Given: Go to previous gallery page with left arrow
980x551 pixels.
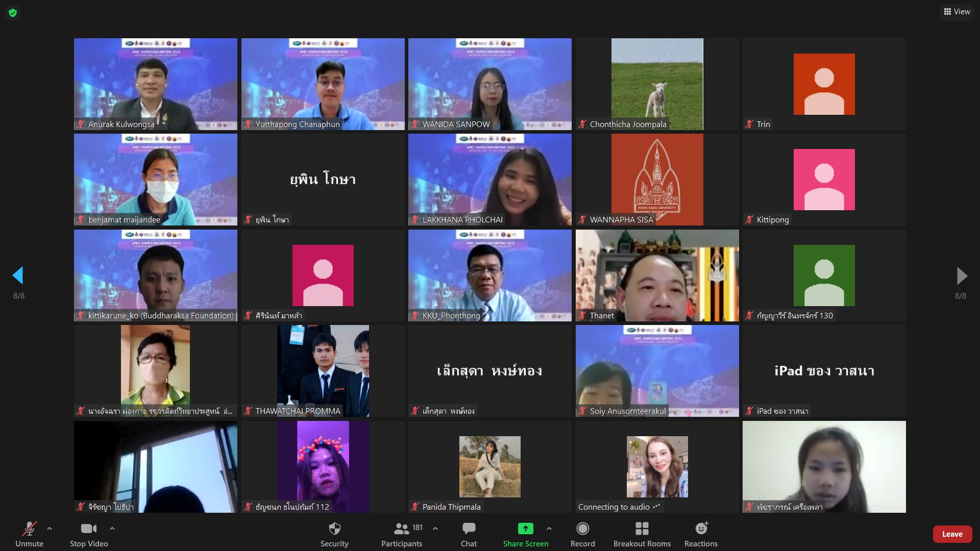Looking at the screenshot, I should point(18,275).
